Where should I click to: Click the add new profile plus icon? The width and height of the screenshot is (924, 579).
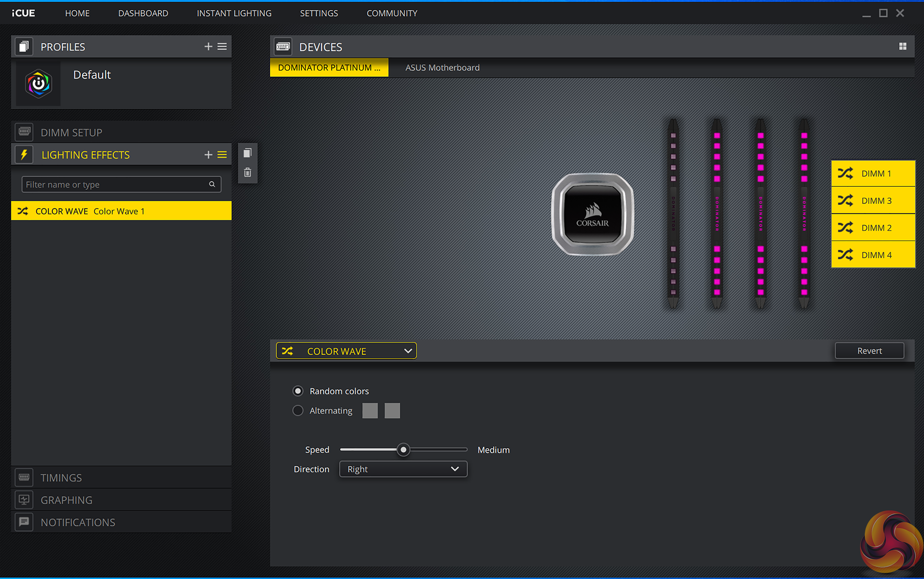208,46
